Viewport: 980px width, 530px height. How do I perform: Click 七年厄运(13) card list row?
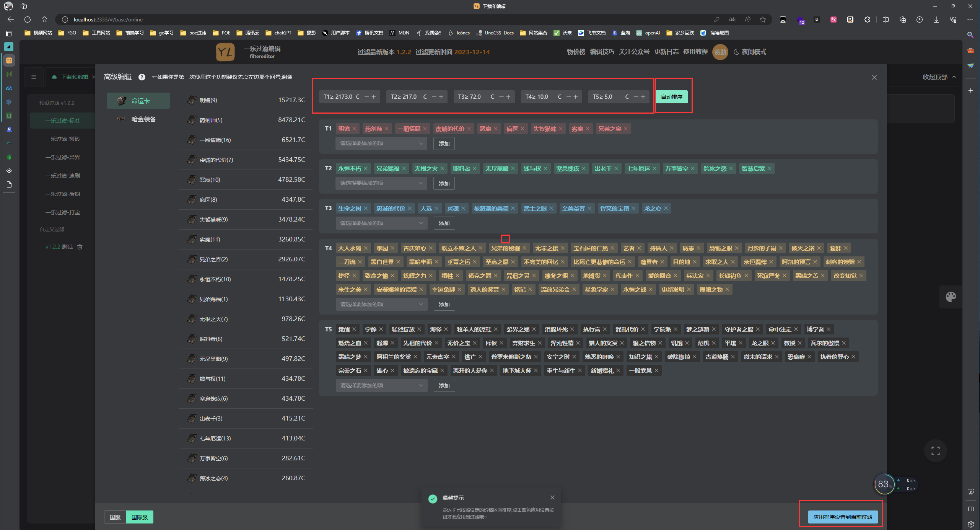tap(246, 439)
